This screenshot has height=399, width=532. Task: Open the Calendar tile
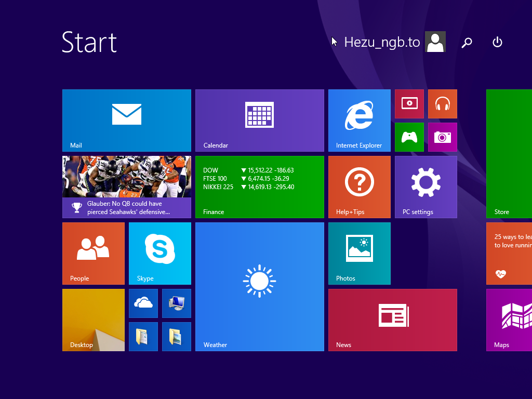click(x=259, y=120)
